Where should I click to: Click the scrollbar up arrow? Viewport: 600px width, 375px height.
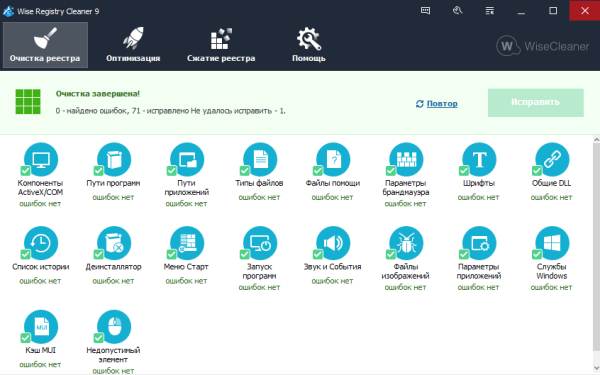click(596, 140)
